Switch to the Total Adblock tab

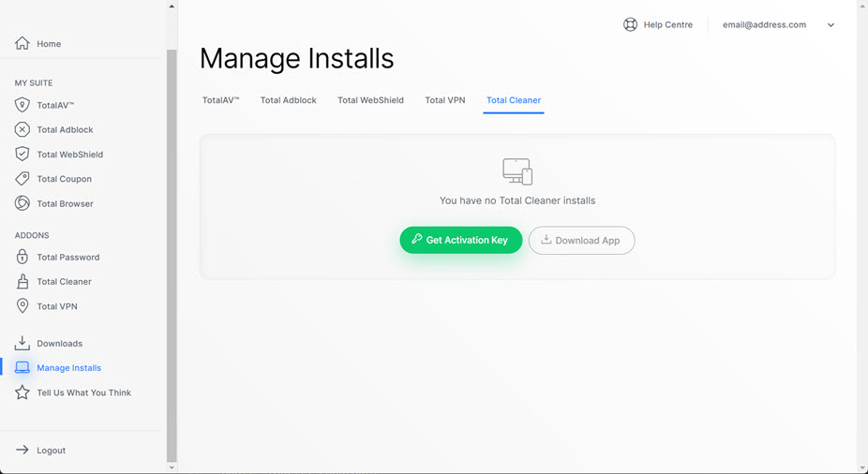pyautogui.click(x=289, y=100)
